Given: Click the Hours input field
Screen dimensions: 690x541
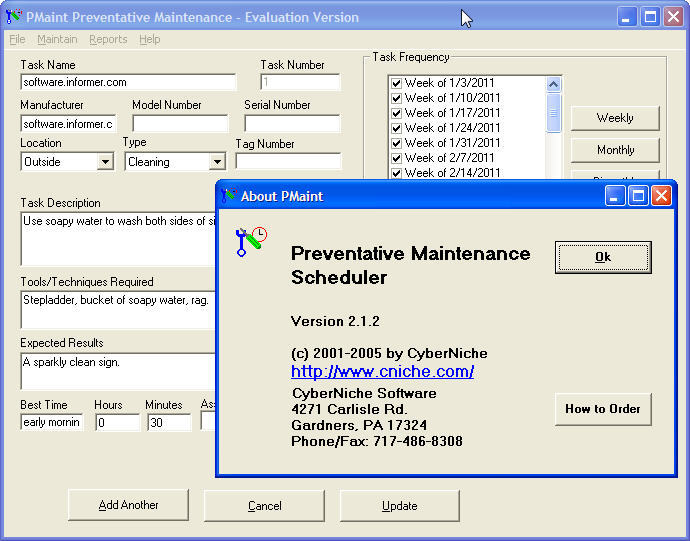Looking at the screenshot, I should [117, 423].
